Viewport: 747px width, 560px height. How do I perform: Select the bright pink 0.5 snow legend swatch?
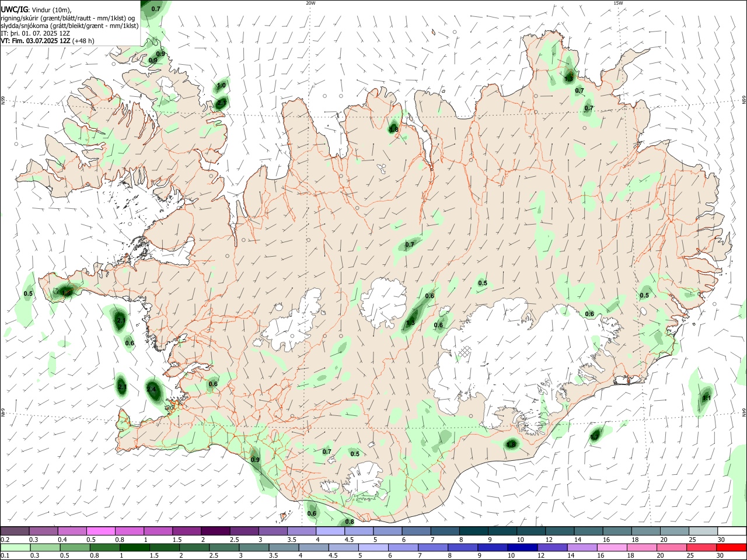pos(100,531)
